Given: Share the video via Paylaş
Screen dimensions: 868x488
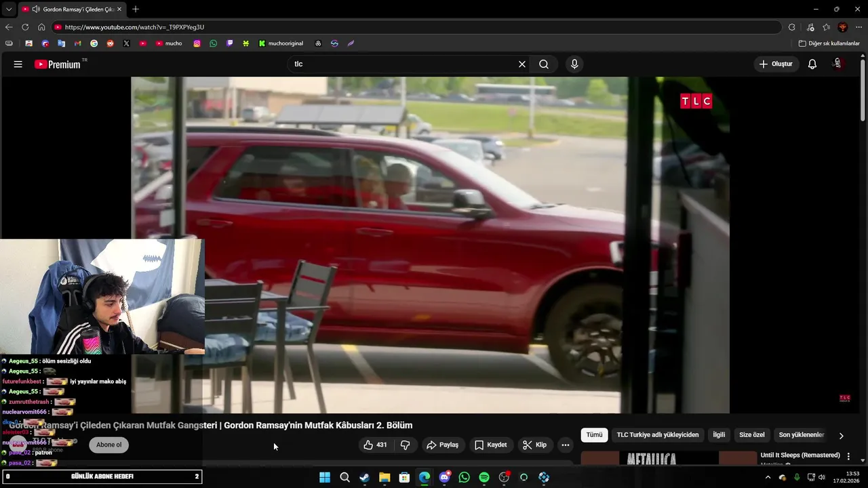Looking at the screenshot, I should [x=442, y=445].
